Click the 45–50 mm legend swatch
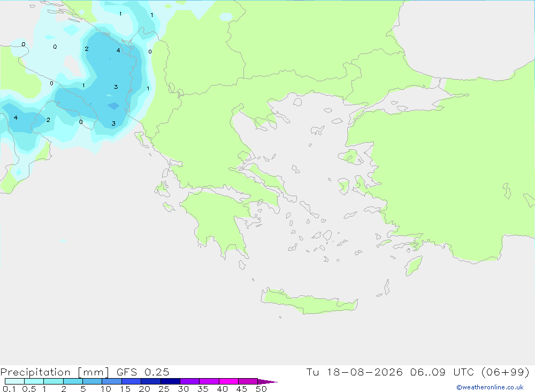This screenshot has height=392, width=535. (x=248, y=381)
